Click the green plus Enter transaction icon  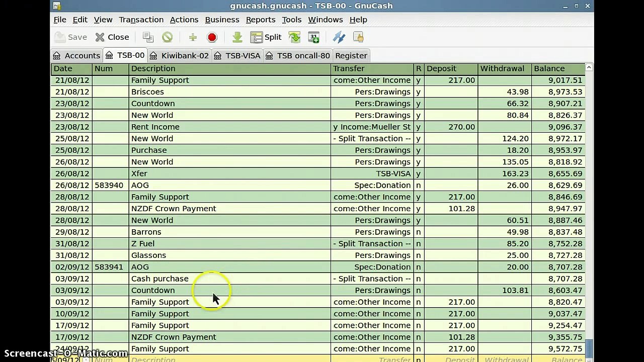point(193,37)
